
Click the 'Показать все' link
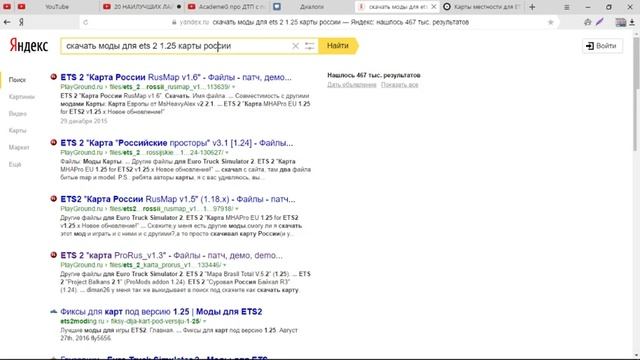click(x=400, y=85)
